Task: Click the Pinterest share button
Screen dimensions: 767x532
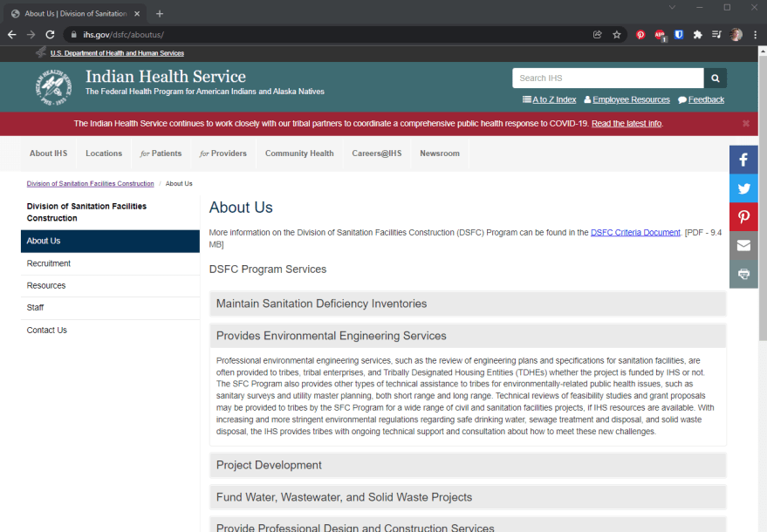Action: (743, 217)
